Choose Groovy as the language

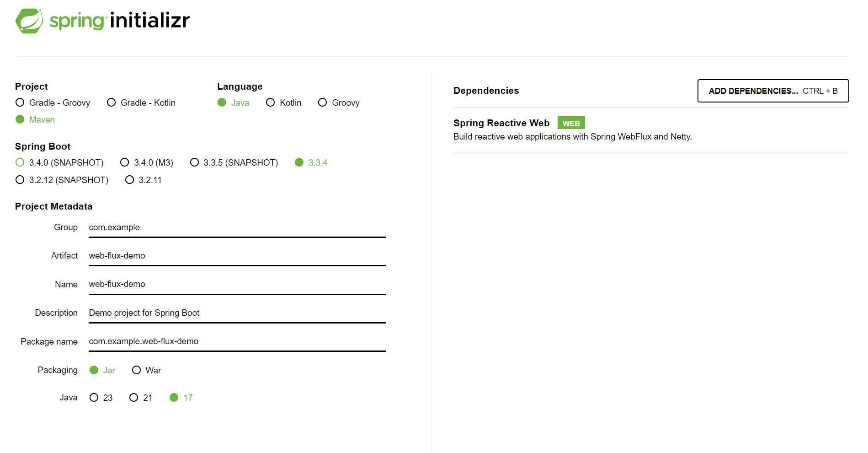(339, 102)
